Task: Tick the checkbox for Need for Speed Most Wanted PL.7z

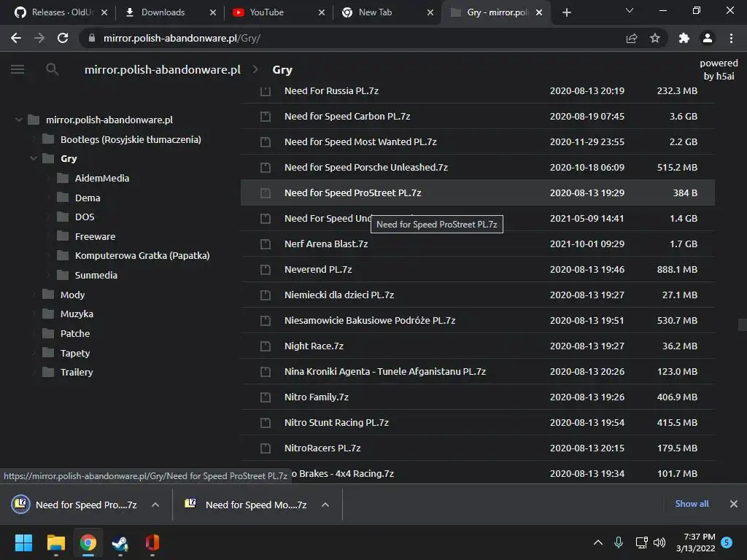Action: click(x=266, y=142)
